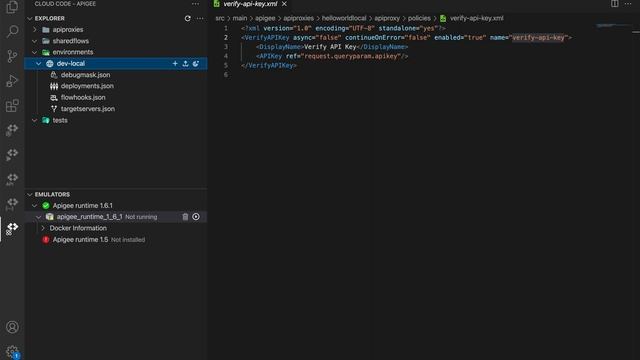Delete the apigee_runtime_1_6_1 container
640x360 pixels.
point(185,217)
